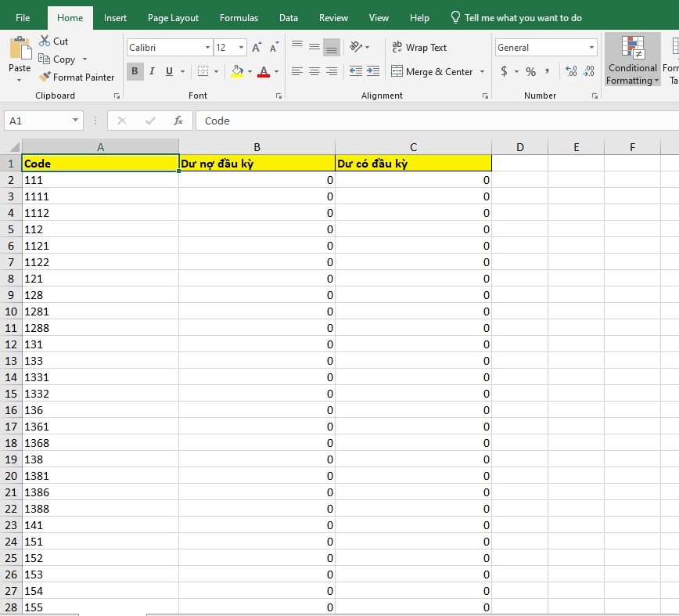Expand the underline style arrow
679x616 pixels.
tap(183, 71)
